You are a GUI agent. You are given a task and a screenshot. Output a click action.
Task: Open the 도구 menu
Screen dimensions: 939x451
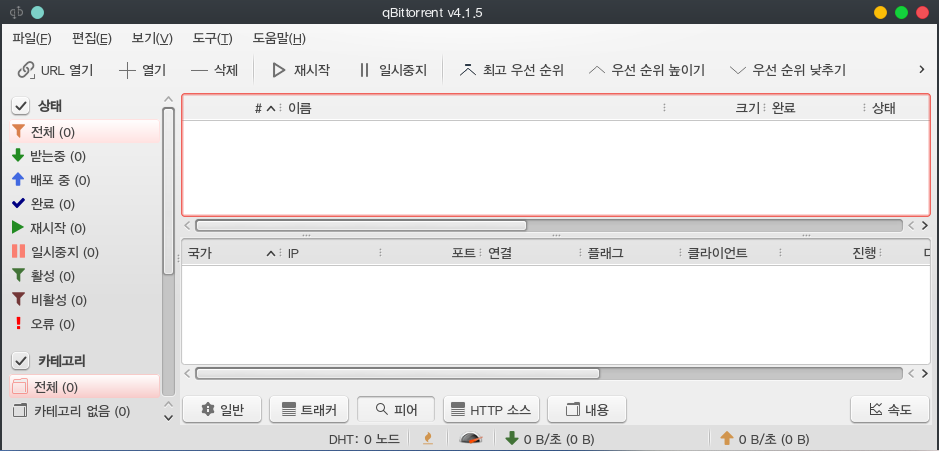click(213, 39)
